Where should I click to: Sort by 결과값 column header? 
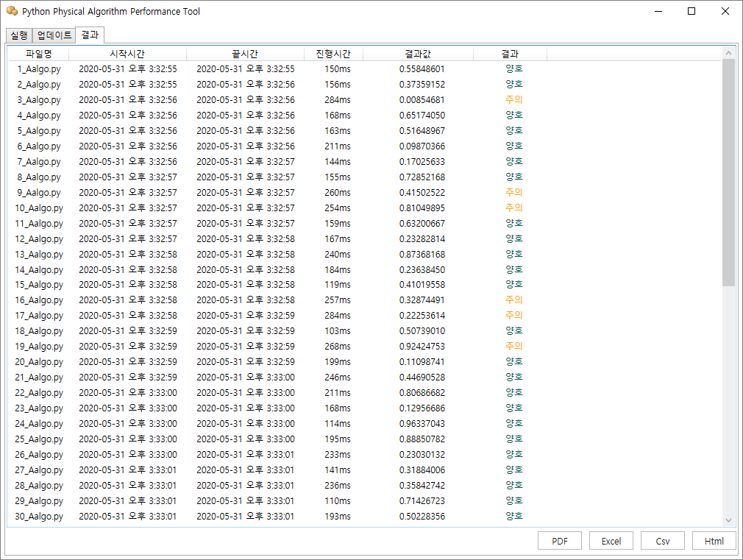(418, 54)
